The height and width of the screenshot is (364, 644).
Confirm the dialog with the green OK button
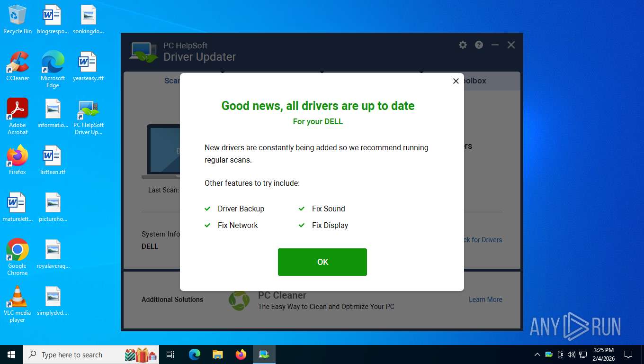tap(322, 262)
